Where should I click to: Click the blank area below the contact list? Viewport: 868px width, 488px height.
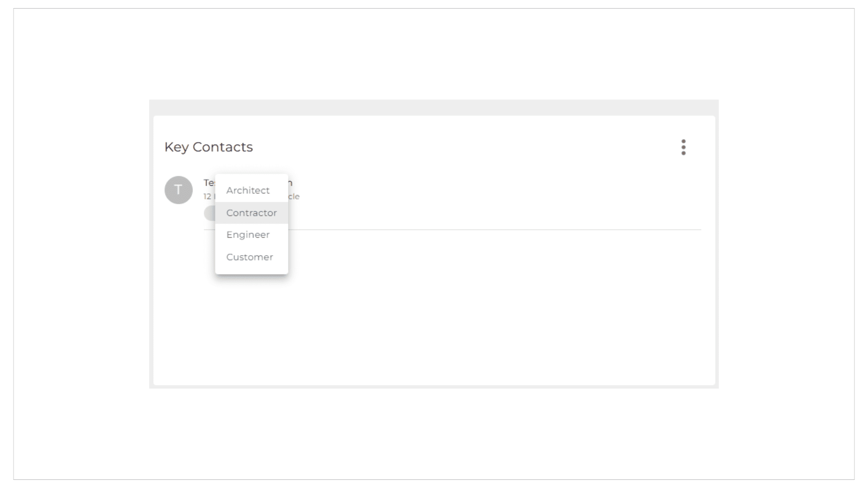[x=452, y=316]
